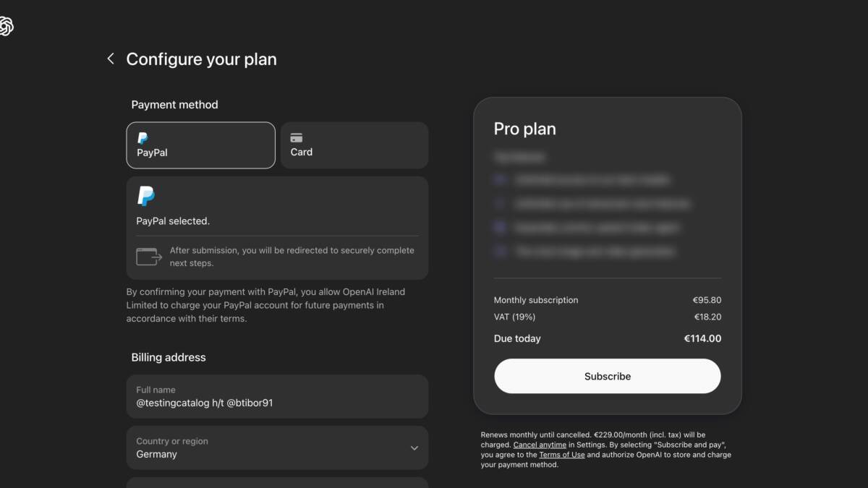
Task: Click the third feature checkbox in Pro plan list
Action: coord(500,227)
